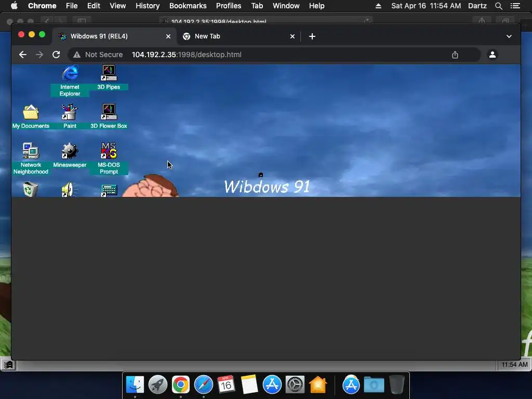Expand the tab search chevron
The height and width of the screenshot is (399, 532).
(509, 36)
